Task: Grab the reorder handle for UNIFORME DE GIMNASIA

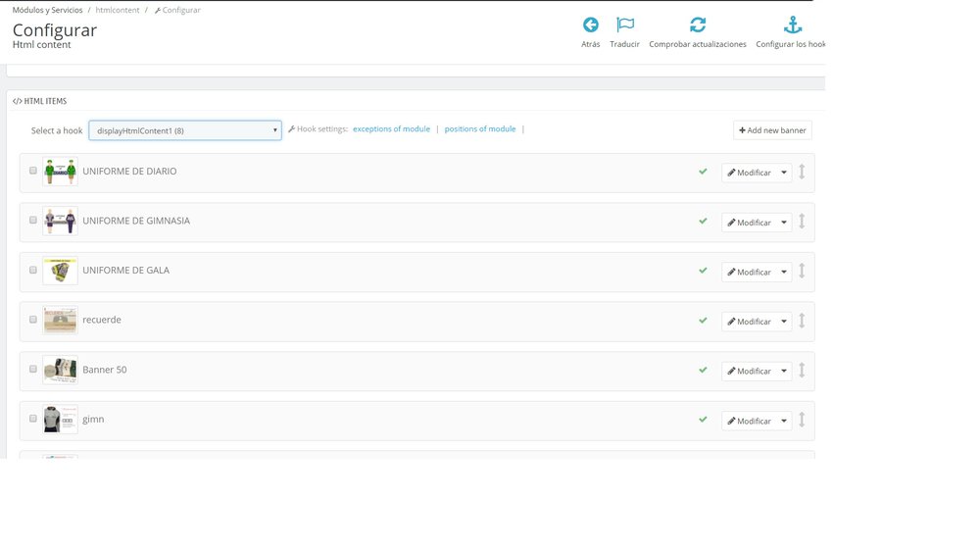Action: (x=802, y=221)
